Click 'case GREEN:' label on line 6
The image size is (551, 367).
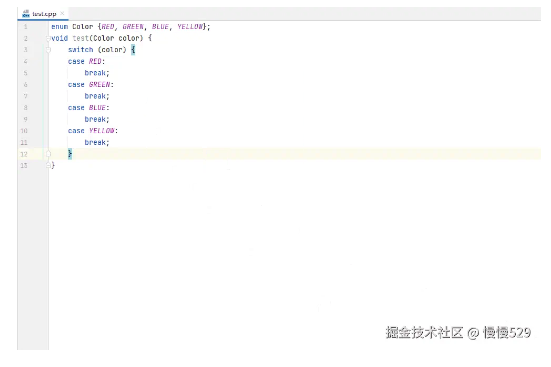coord(91,85)
